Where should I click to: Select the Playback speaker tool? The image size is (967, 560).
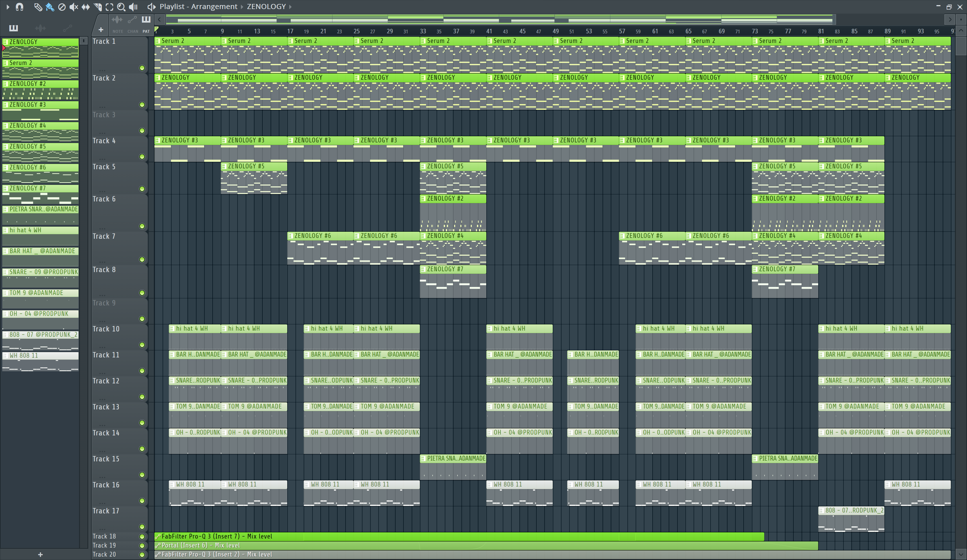pos(133,7)
